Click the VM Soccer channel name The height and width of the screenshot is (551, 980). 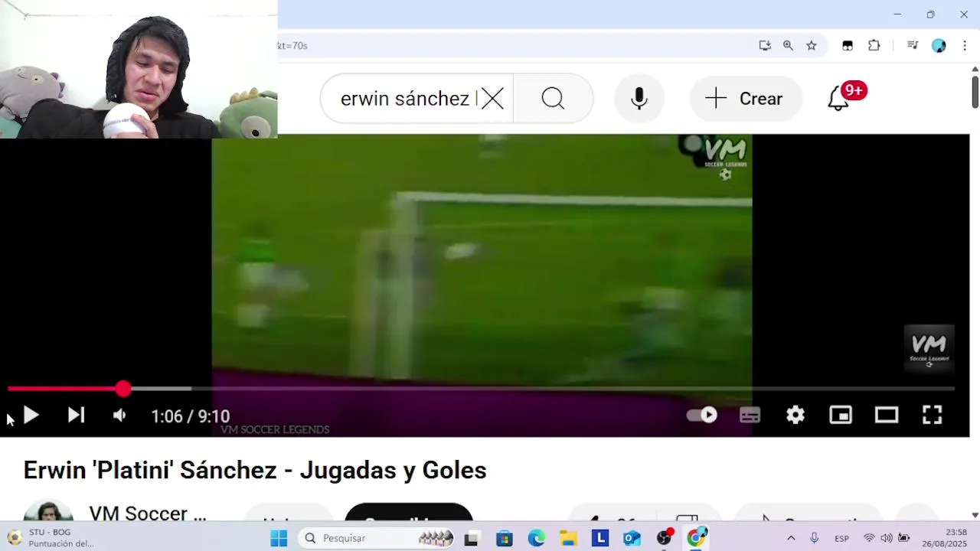148,513
